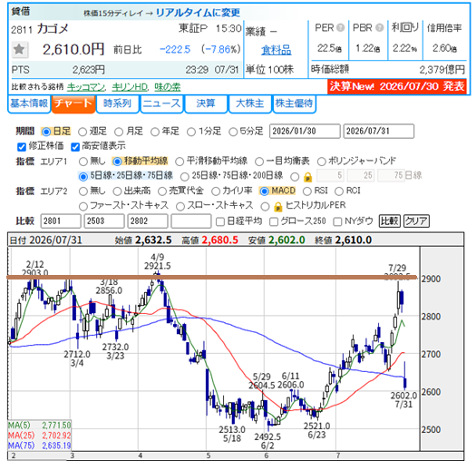Click the 25-day custom average field
476x461 pixels.
pos(361,175)
